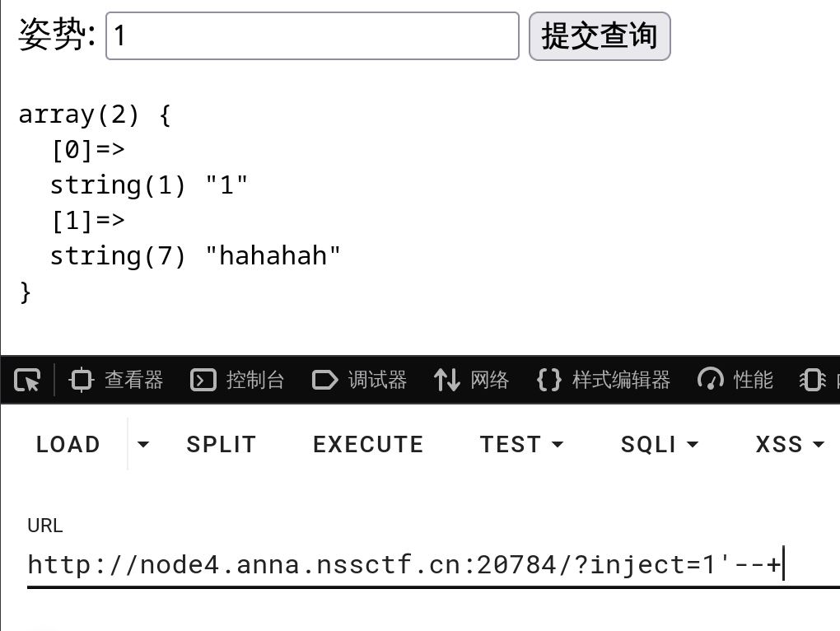
Task: Click the 姿势 text input field
Action: coord(311,36)
